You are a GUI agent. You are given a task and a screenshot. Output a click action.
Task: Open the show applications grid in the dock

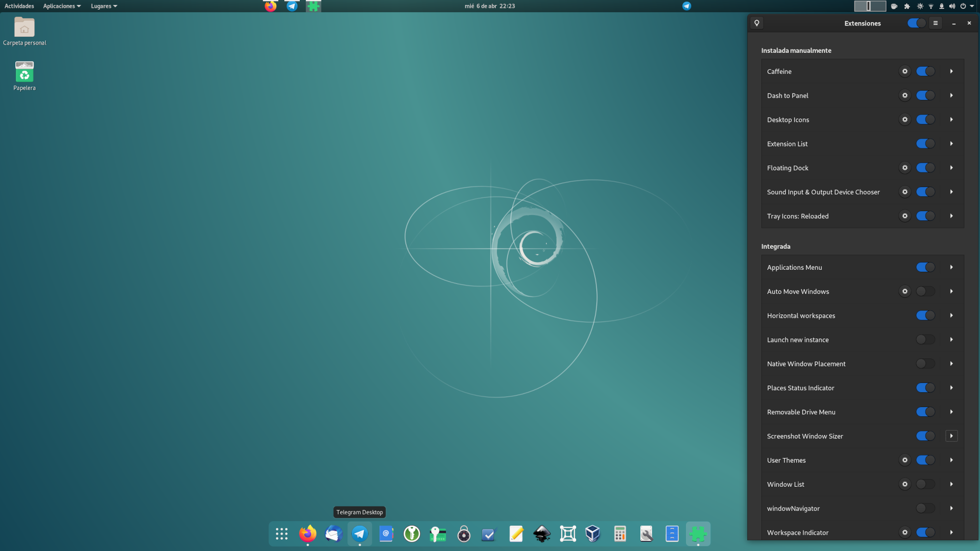[x=282, y=534]
